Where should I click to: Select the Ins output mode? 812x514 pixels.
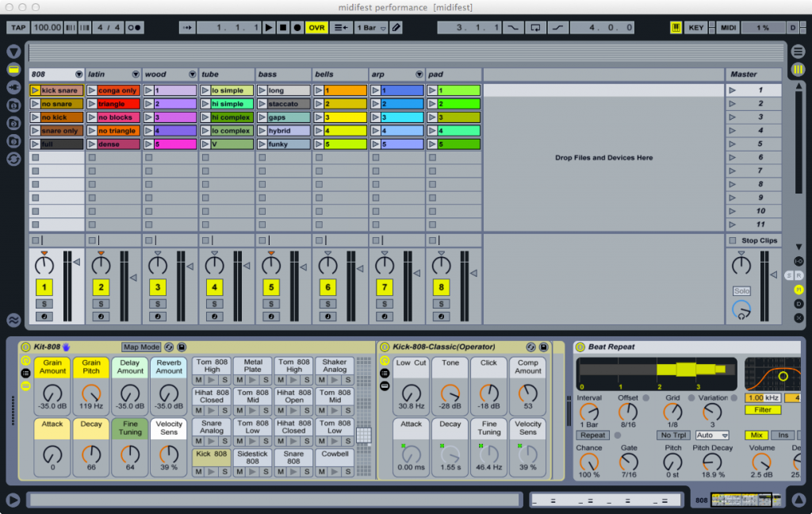point(783,435)
